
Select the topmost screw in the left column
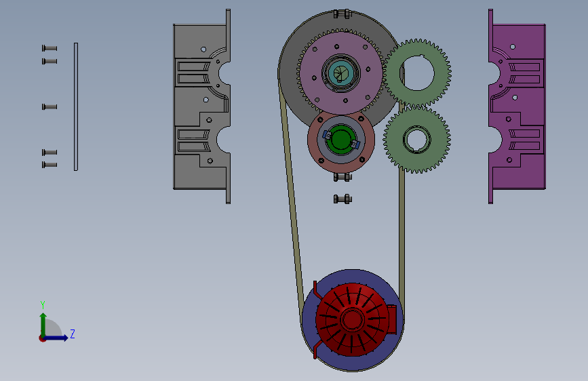coord(50,48)
